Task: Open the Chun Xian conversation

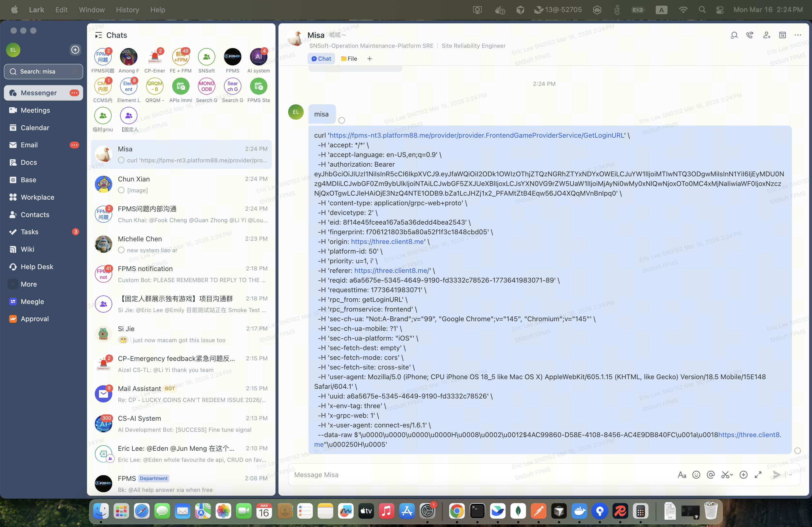Action: [x=181, y=184]
